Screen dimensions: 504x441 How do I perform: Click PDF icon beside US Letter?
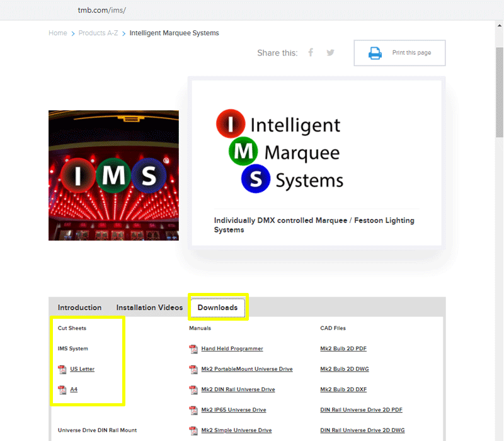62,369
